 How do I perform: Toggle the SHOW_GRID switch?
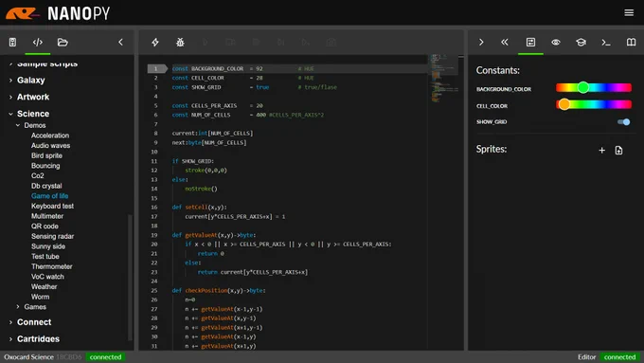[623, 121]
